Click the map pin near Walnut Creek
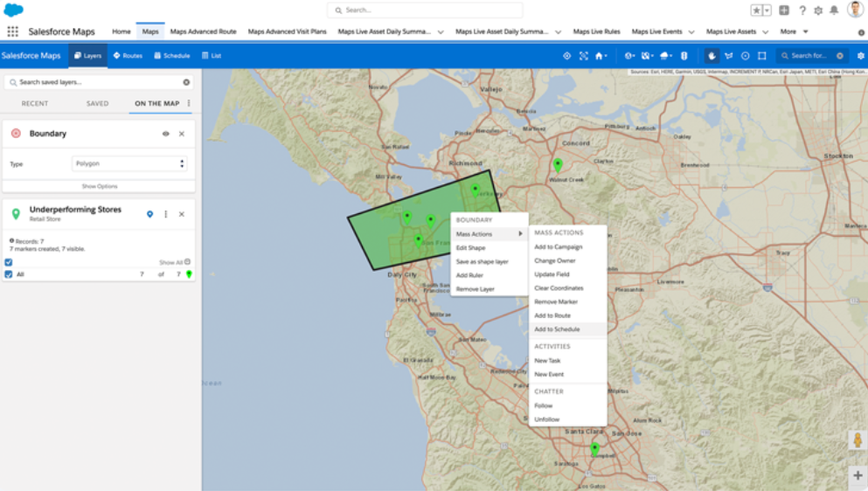868x491 pixels. 558,164
